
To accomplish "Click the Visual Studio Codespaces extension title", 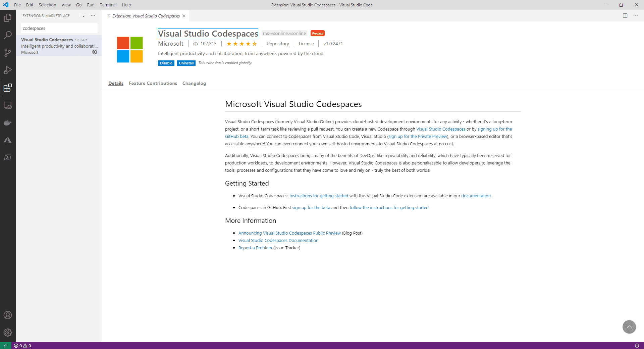I will point(208,34).
